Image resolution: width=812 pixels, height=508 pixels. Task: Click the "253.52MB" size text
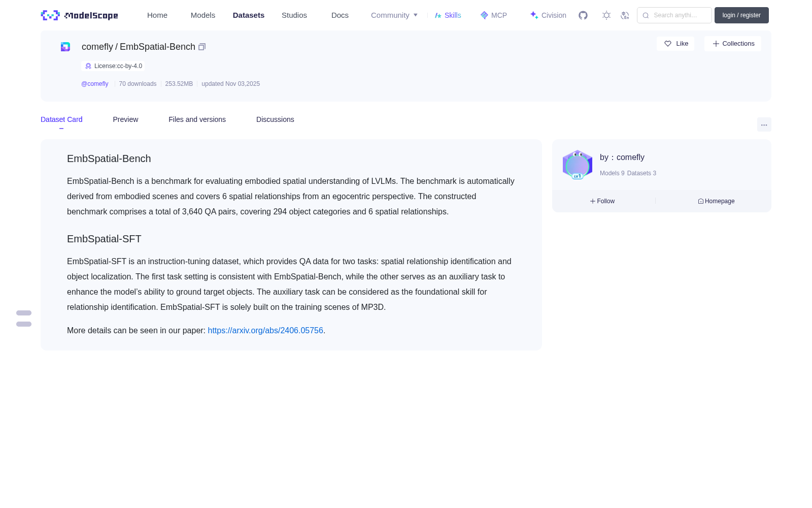(179, 84)
